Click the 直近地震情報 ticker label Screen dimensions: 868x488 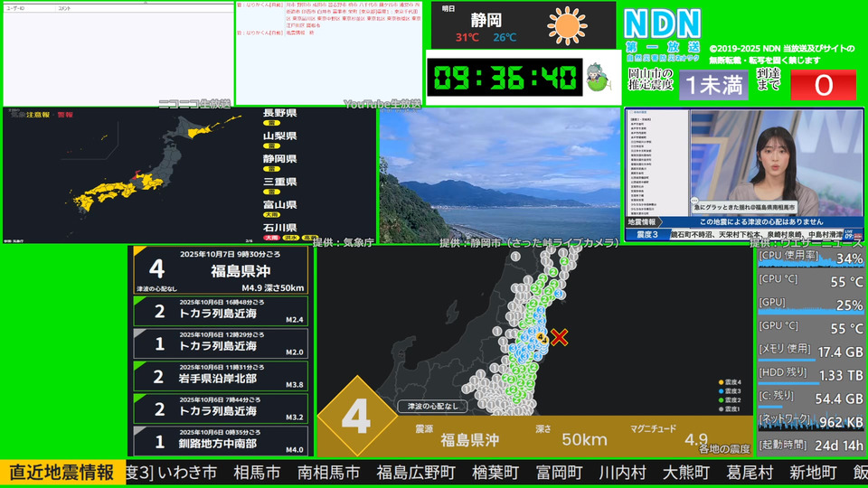pyautogui.click(x=62, y=473)
